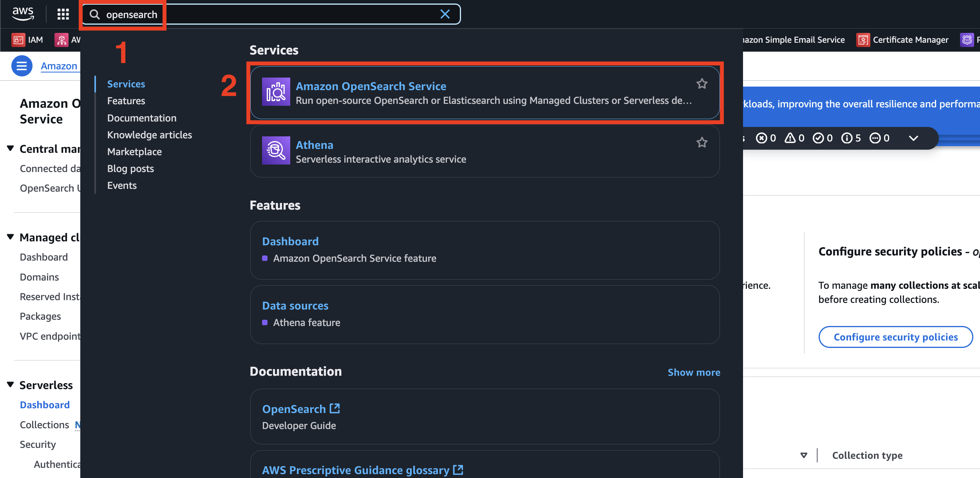
Task: Click the info count icon showing 5
Action: (x=846, y=138)
